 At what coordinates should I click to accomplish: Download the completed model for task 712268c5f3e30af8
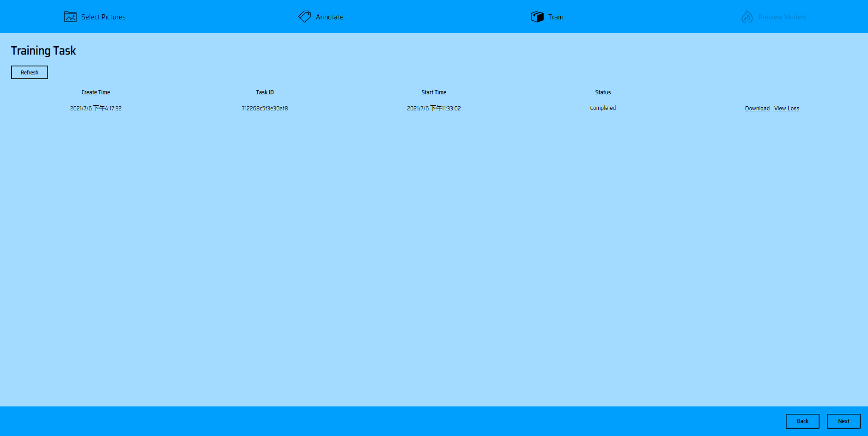(757, 109)
